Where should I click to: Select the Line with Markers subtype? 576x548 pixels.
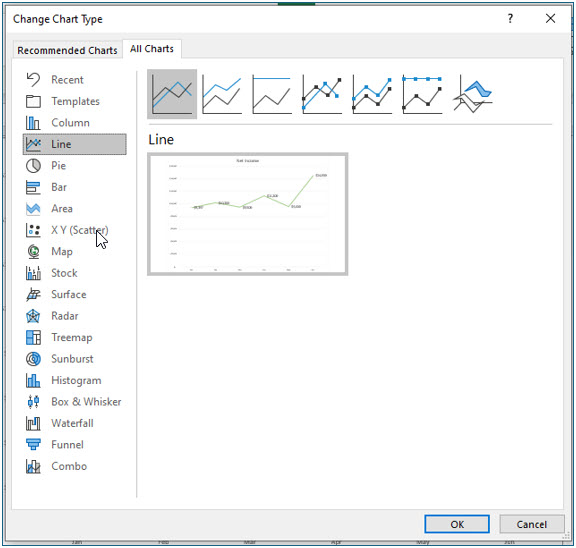(x=322, y=94)
